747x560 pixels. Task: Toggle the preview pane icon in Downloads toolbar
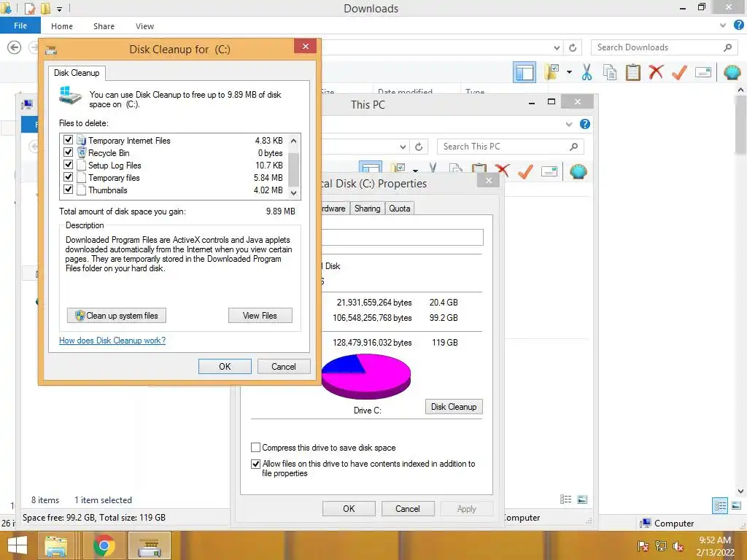coord(525,72)
